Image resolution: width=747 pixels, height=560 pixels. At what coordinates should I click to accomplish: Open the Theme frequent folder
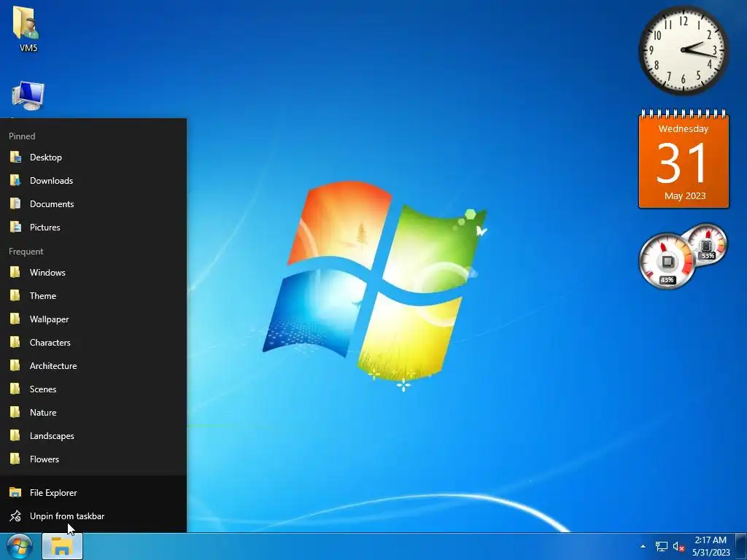pyautogui.click(x=93, y=296)
